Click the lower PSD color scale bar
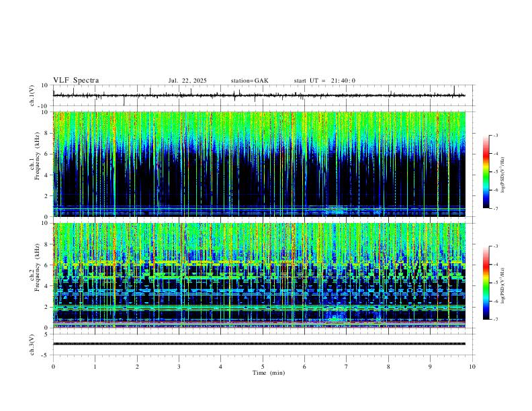Image resolution: width=532 pixels, height=411 pixels. tap(486, 283)
